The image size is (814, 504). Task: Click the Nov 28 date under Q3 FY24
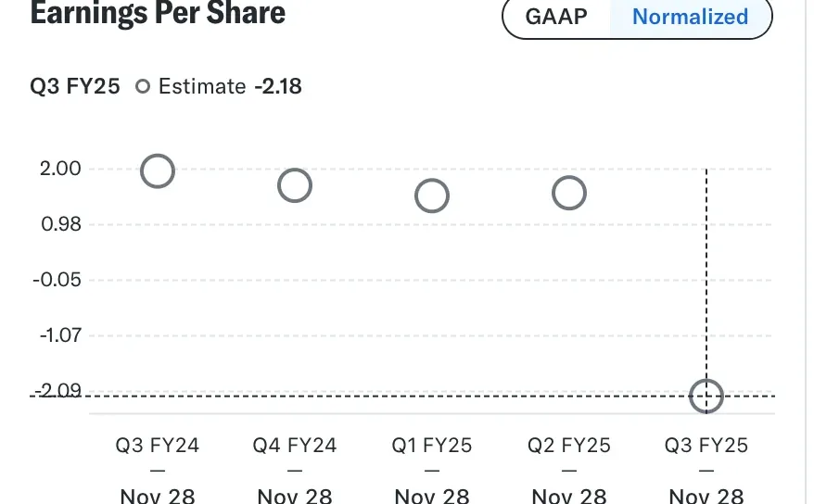158,496
